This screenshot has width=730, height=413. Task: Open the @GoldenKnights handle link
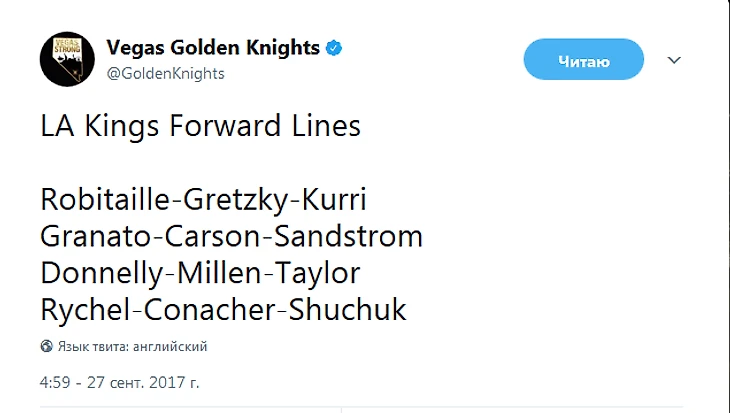[x=165, y=73]
